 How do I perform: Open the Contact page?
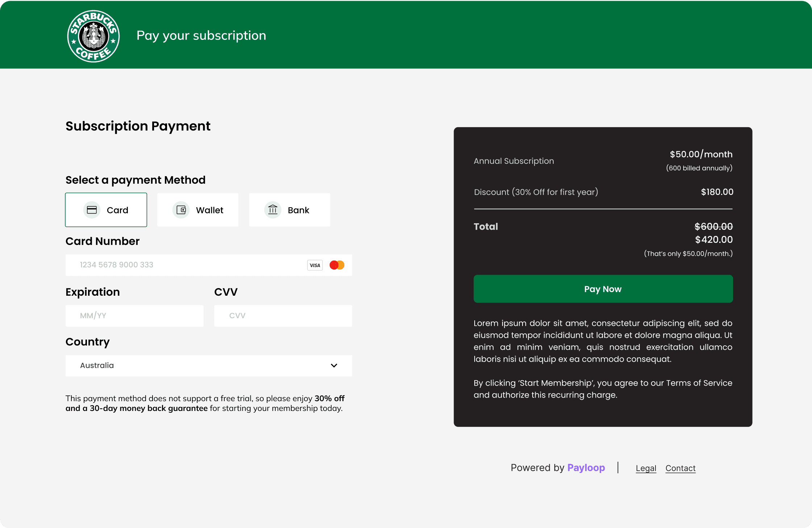coord(680,468)
